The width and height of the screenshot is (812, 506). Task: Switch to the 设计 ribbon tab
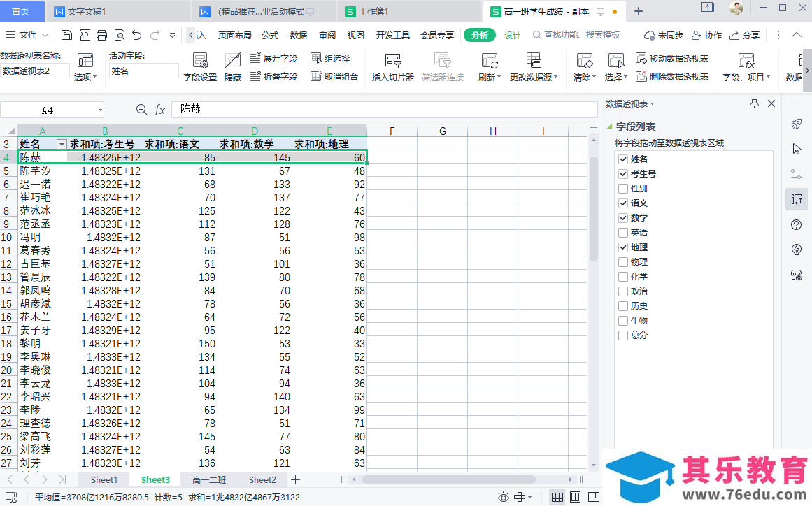pyautogui.click(x=512, y=35)
